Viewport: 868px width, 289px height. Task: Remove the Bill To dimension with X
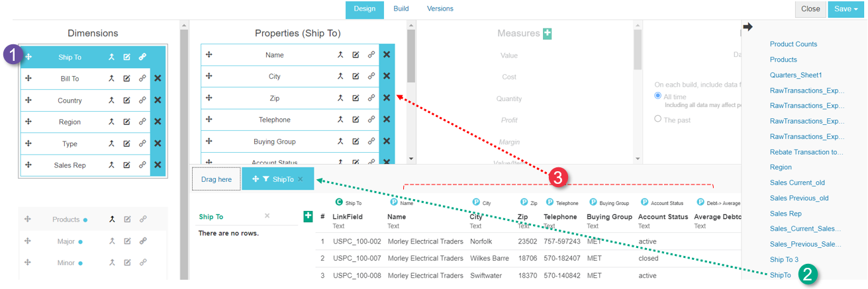(158, 79)
